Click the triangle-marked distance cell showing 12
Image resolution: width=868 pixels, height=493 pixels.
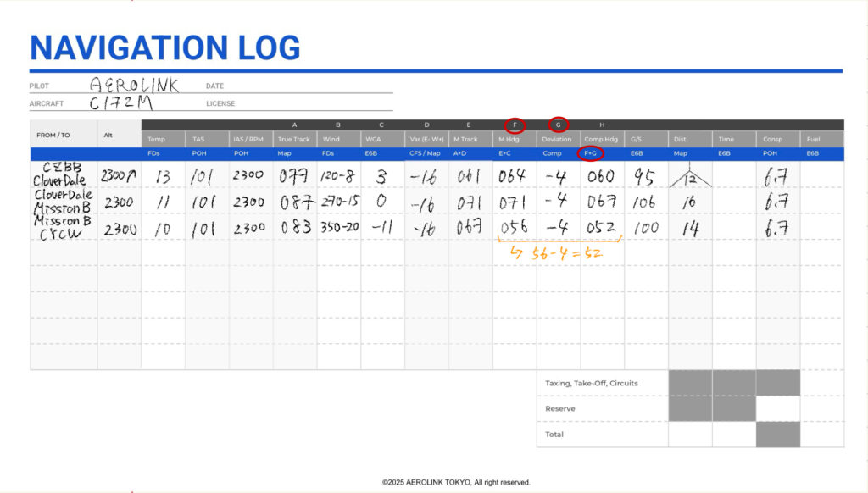click(x=689, y=176)
